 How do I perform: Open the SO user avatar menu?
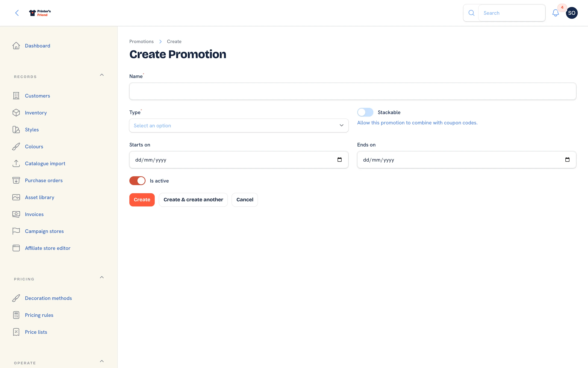click(571, 13)
